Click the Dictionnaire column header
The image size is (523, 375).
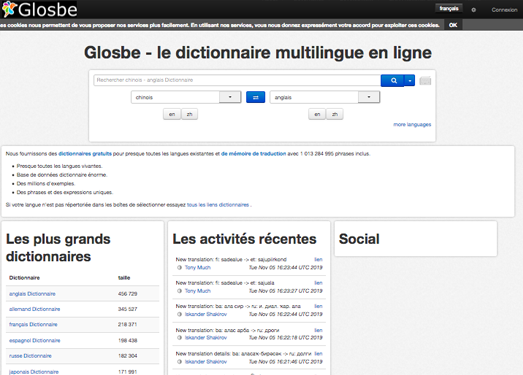[24, 278]
